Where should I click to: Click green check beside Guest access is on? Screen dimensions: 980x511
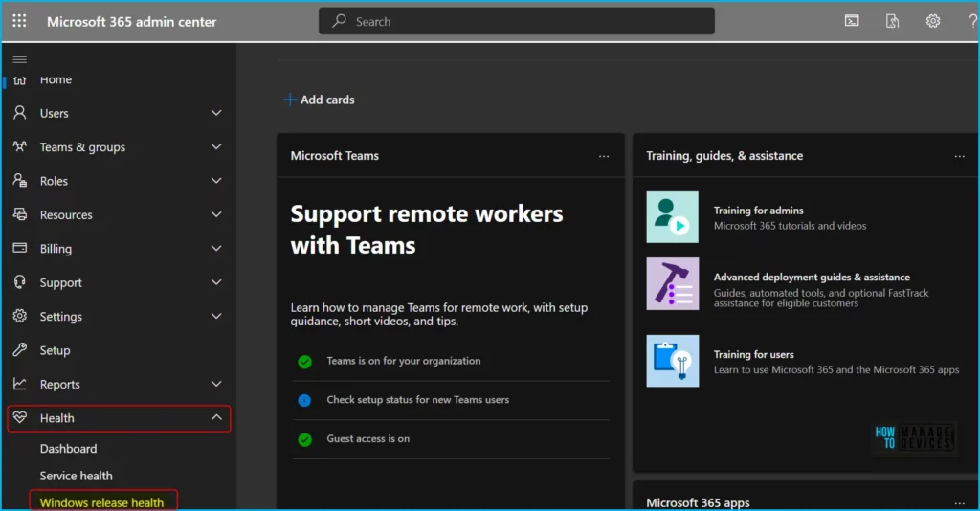(x=304, y=440)
